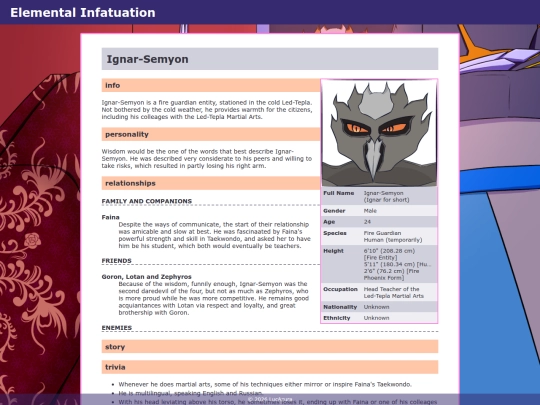Collapse the info section header
This screenshot has width=540, height=405.
211,85
